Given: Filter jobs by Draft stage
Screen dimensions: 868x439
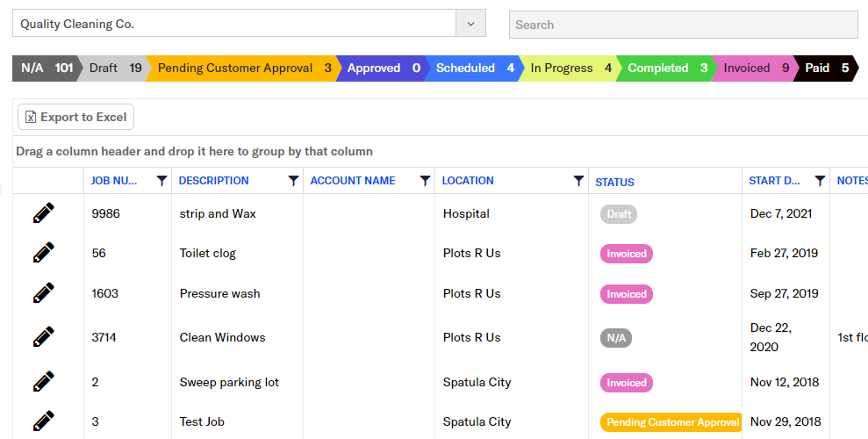Looking at the screenshot, I should point(115,68).
